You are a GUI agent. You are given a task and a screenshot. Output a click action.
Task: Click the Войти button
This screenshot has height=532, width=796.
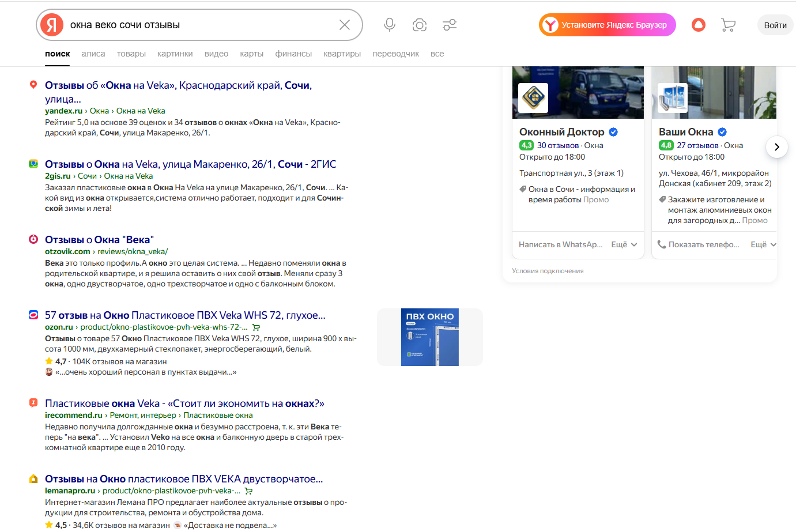(775, 25)
